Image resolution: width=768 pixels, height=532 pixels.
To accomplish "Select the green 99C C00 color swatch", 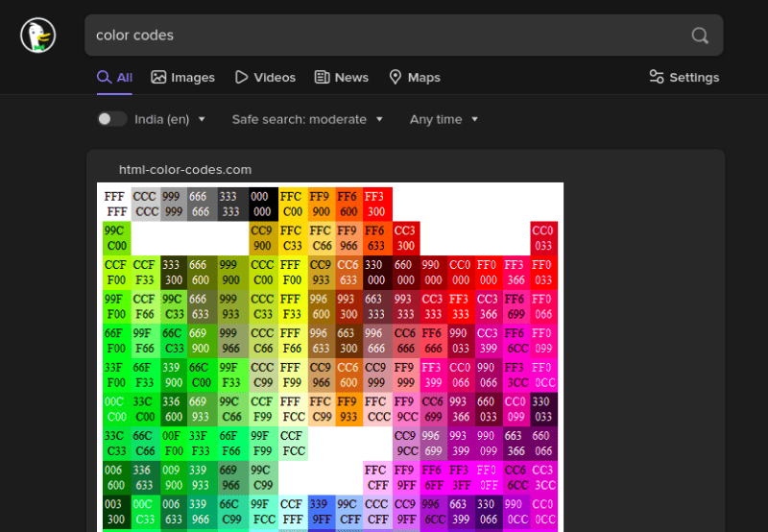I will (115, 238).
